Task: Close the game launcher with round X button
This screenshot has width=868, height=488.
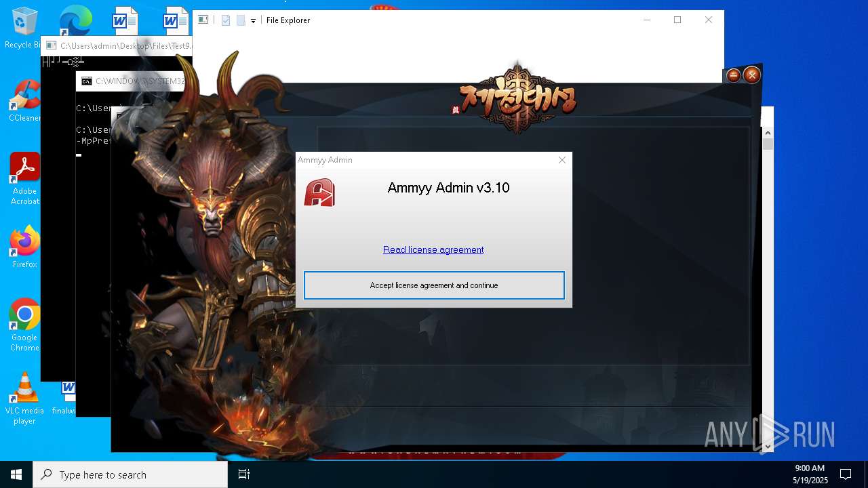Action: pyautogui.click(x=751, y=75)
